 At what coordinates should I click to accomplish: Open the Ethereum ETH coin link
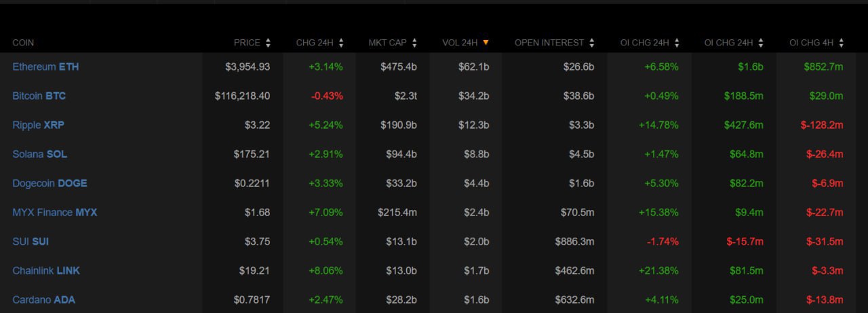[x=45, y=66]
